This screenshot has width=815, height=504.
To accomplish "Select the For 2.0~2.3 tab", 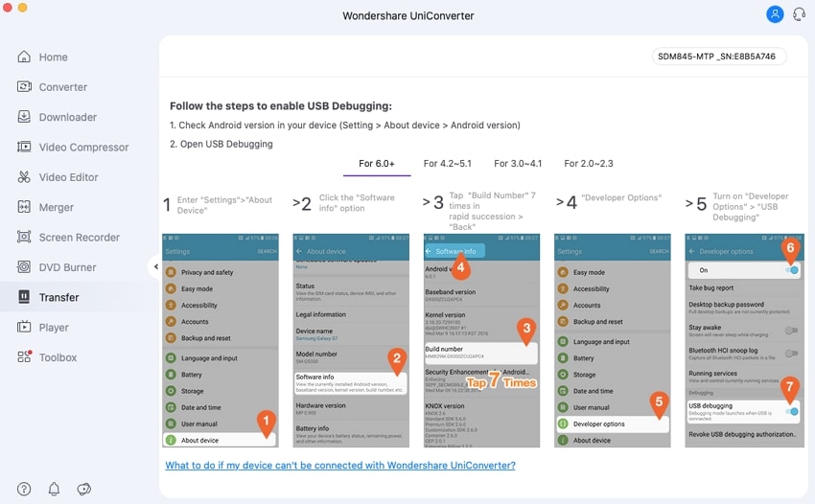I will point(589,164).
